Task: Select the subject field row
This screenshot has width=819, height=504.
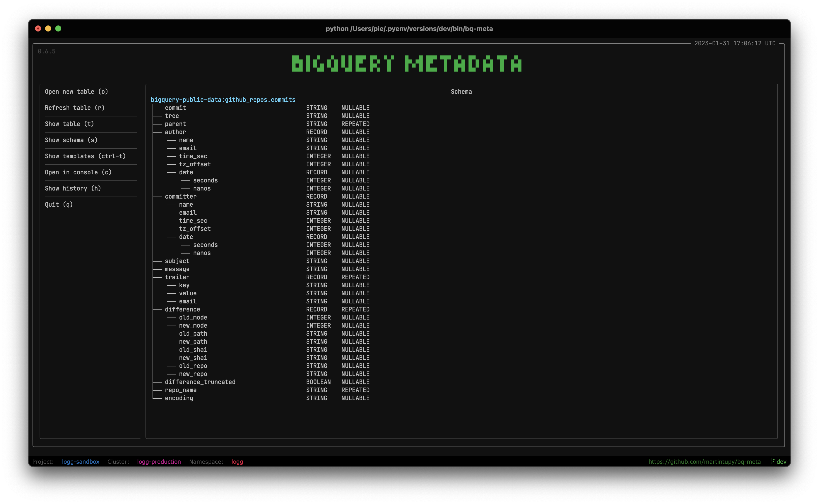Action: tap(261, 261)
